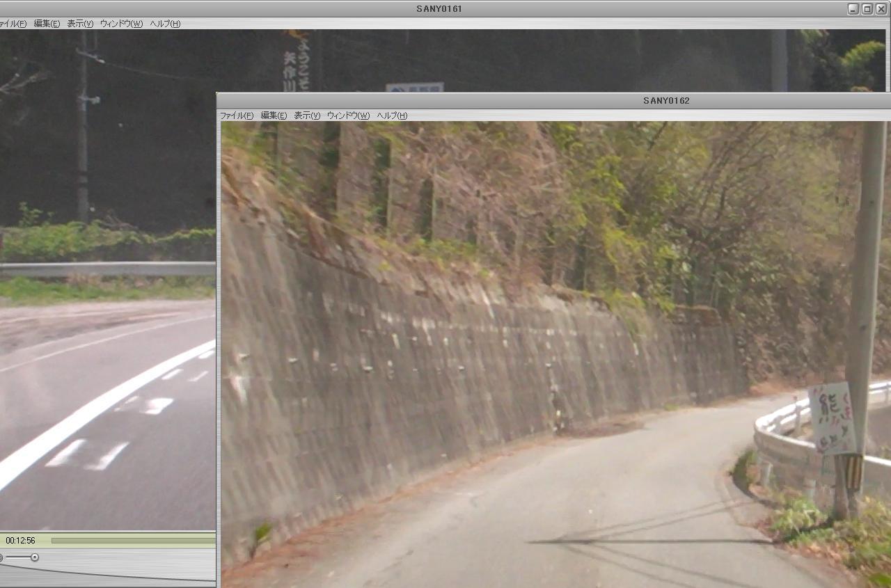Viewport: 891px width, 588px height.
Task: Click the SANY0161 playback timeline bar
Action: (132, 540)
